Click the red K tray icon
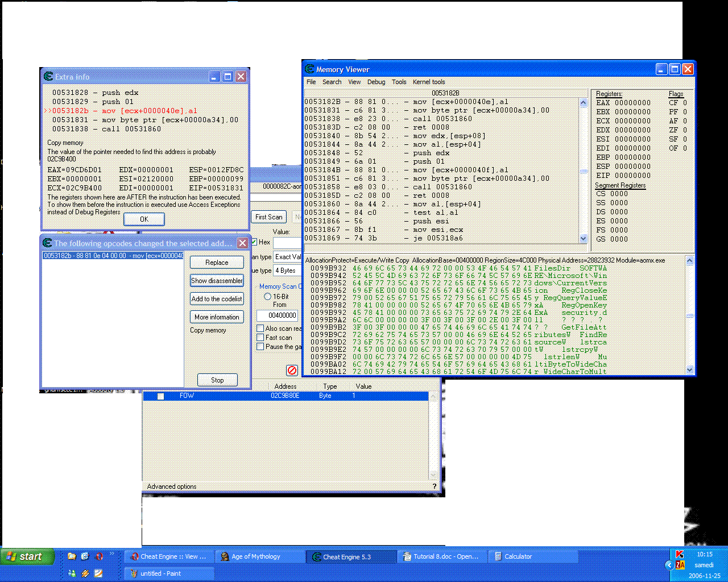 pyautogui.click(x=680, y=554)
